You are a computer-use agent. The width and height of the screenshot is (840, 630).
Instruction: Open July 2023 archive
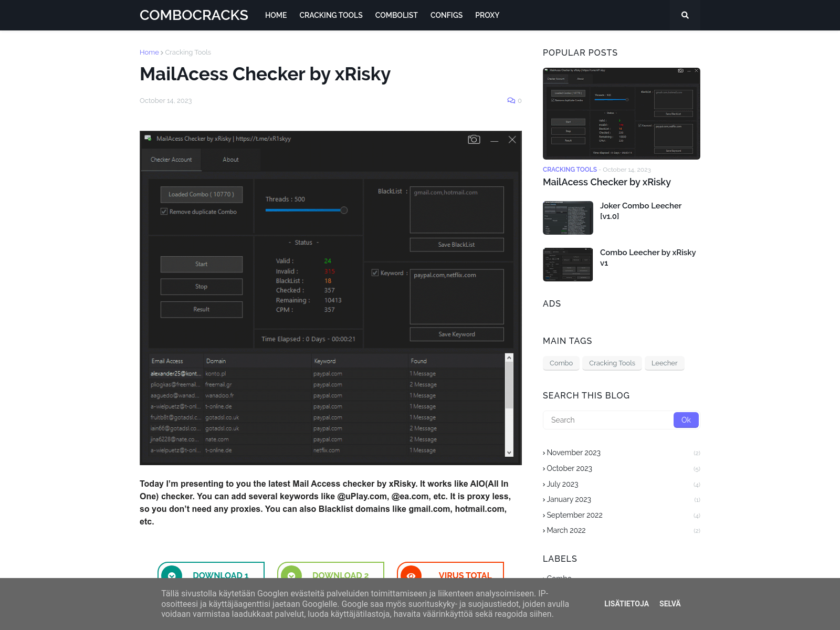click(x=563, y=484)
